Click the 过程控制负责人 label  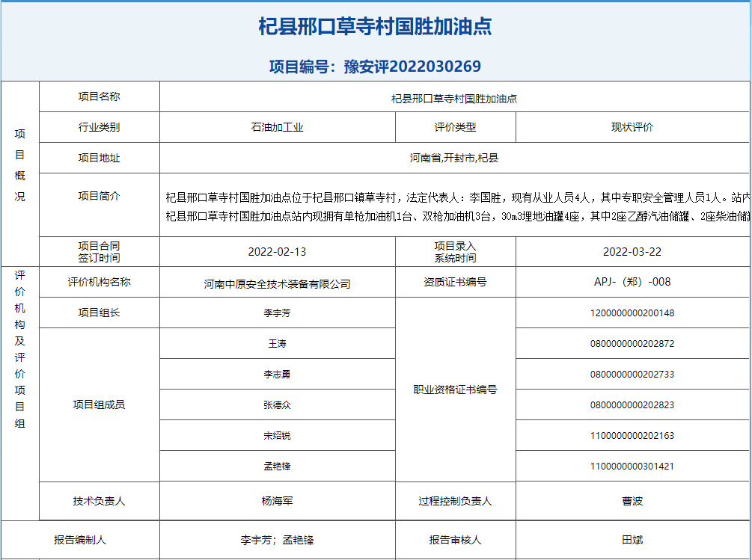[x=455, y=502]
